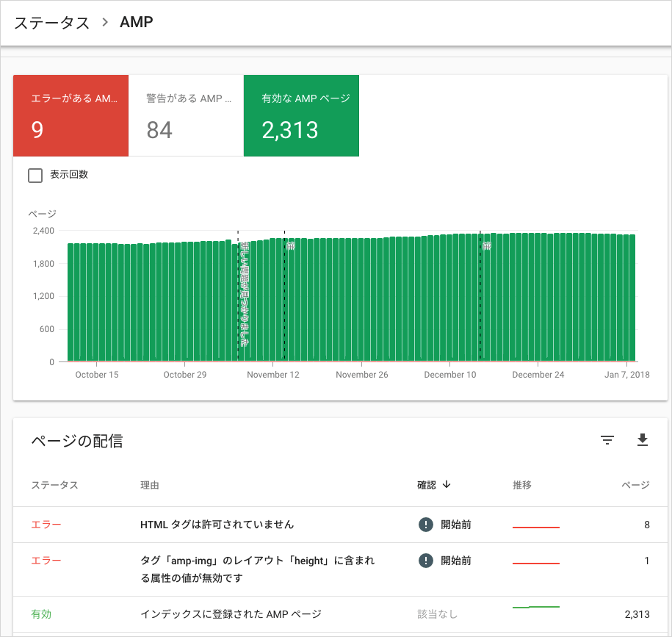Viewport: 672px width, 637px height.
Task: Click the red trend line in HTML タグ row
Action: (535, 528)
